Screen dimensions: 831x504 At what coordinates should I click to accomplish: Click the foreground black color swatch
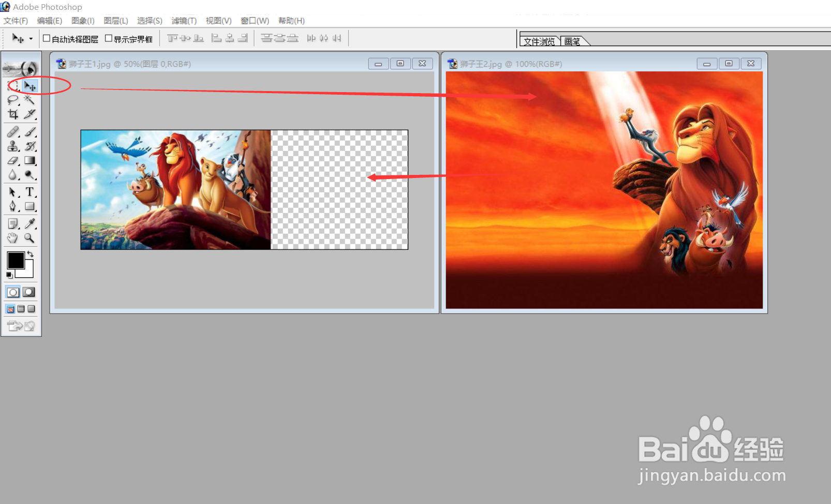15,260
